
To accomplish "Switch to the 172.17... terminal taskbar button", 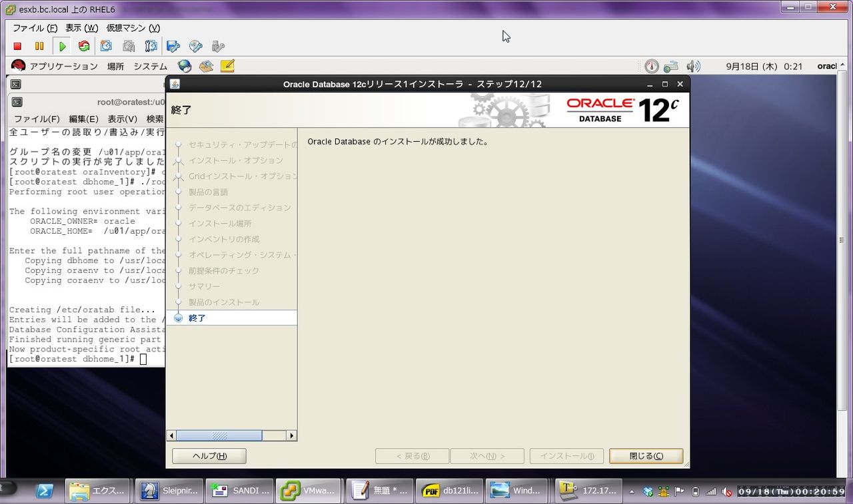I will coord(589,491).
